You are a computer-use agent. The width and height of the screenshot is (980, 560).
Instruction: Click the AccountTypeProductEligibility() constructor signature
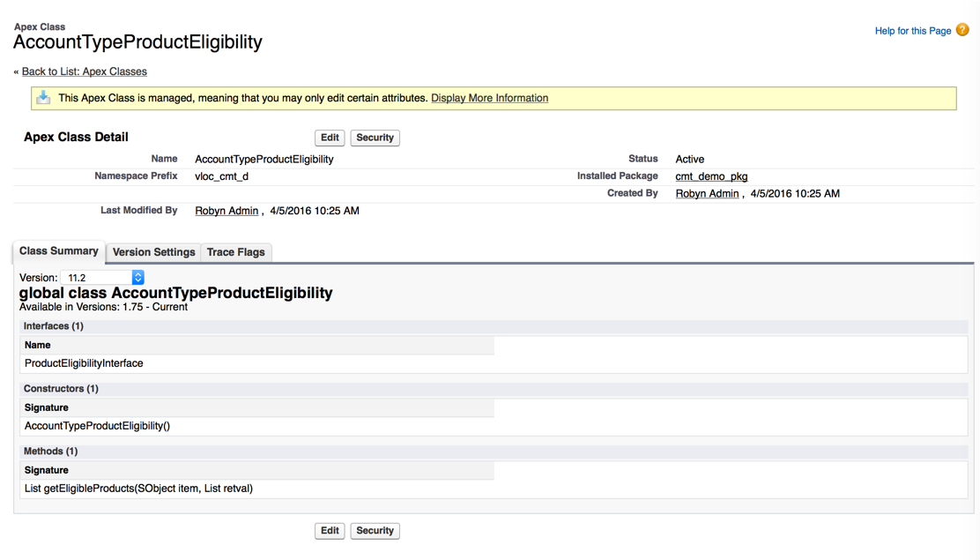pyautogui.click(x=97, y=426)
